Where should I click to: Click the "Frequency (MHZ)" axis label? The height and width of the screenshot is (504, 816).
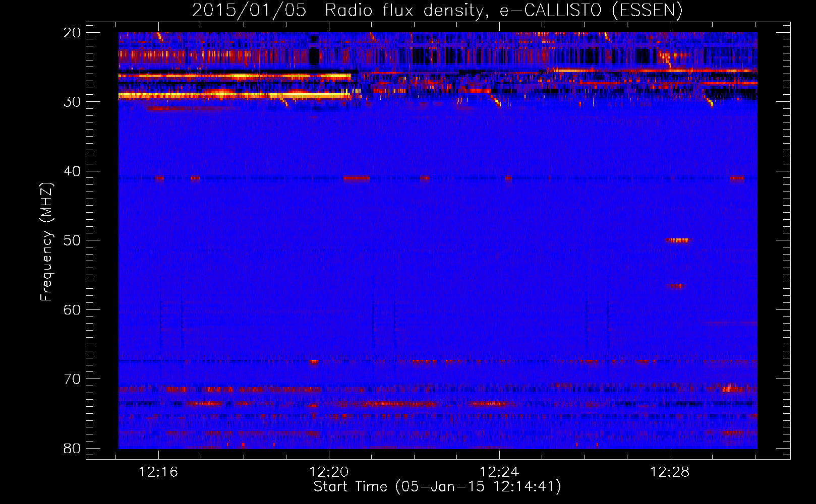pos(46,242)
